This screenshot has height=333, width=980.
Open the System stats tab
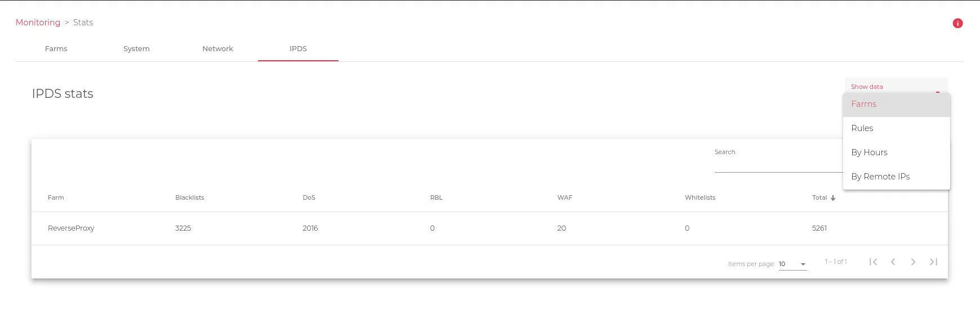pyautogui.click(x=136, y=49)
